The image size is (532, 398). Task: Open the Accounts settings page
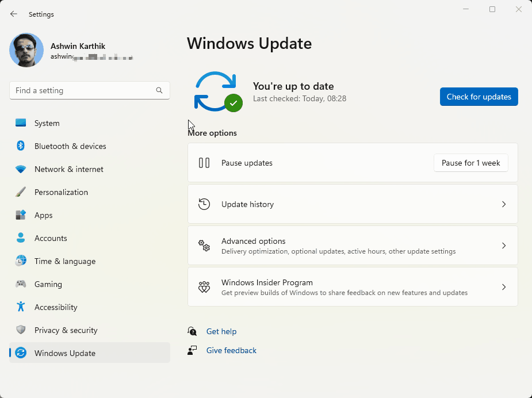(x=90, y=238)
